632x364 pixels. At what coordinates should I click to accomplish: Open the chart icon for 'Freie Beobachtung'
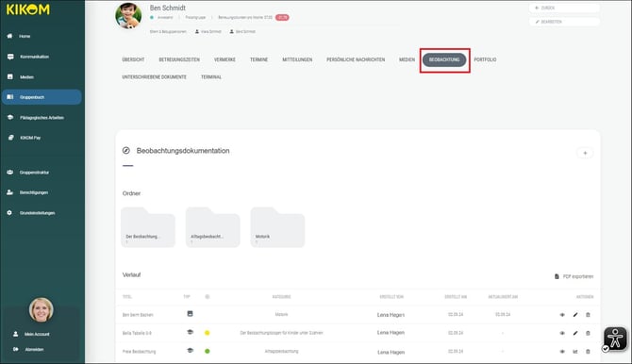click(x=575, y=352)
